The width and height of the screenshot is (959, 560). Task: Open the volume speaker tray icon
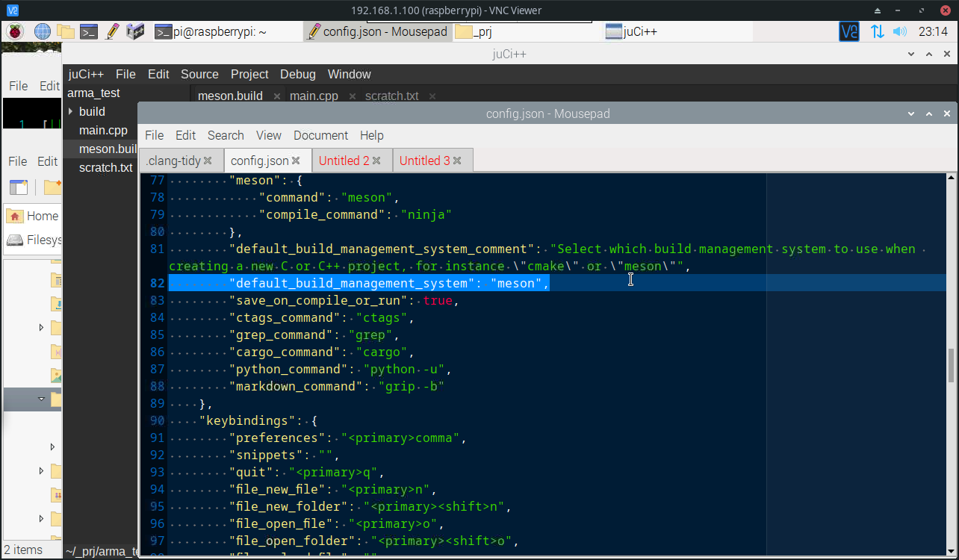point(899,31)
